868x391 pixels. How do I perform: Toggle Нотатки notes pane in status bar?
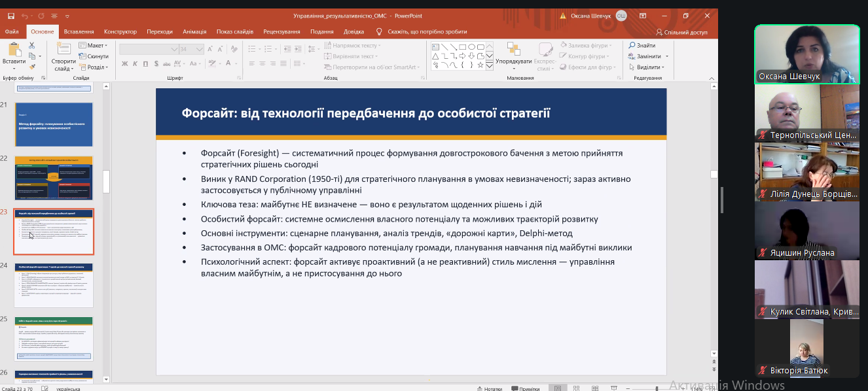point(488,388)
